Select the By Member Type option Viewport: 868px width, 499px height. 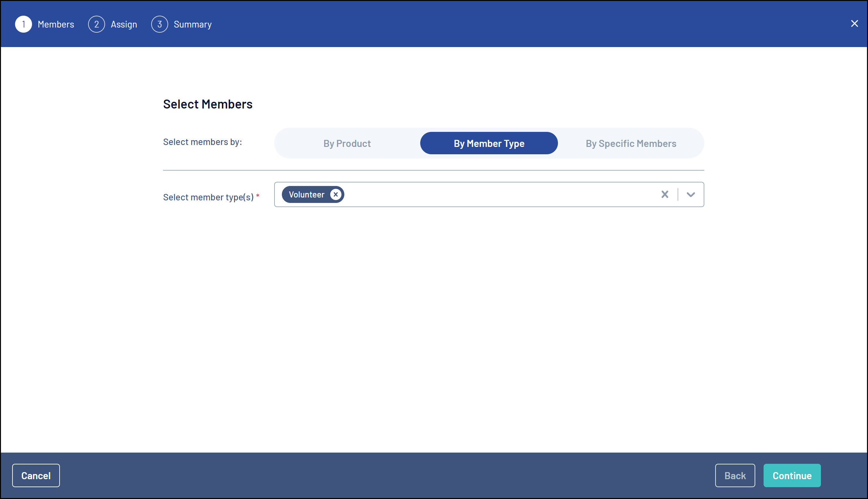(489, 144)
